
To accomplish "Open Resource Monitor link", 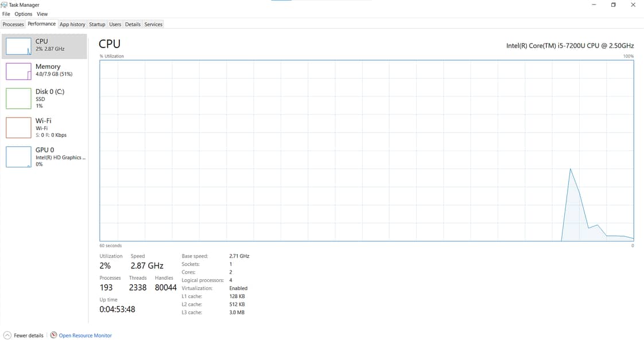I will 85,335.
